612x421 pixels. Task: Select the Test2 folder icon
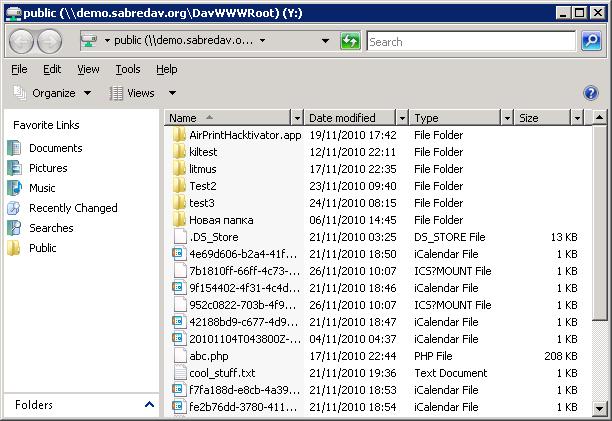179,186
